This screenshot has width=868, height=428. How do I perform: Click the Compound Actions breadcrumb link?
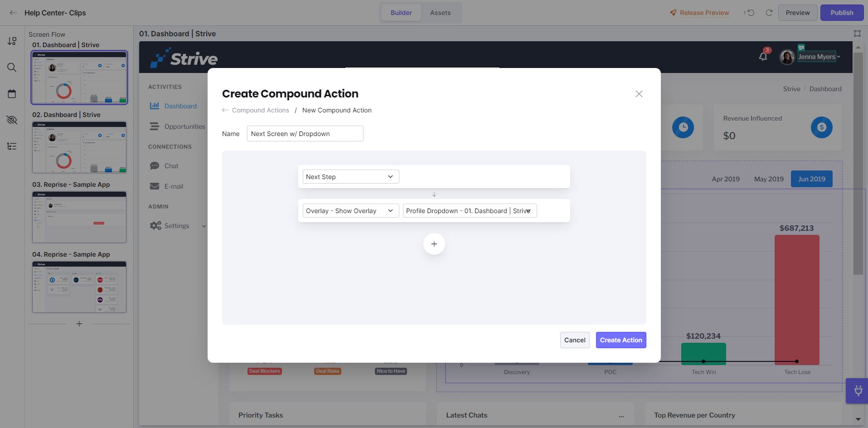click(x=260, y=110)
